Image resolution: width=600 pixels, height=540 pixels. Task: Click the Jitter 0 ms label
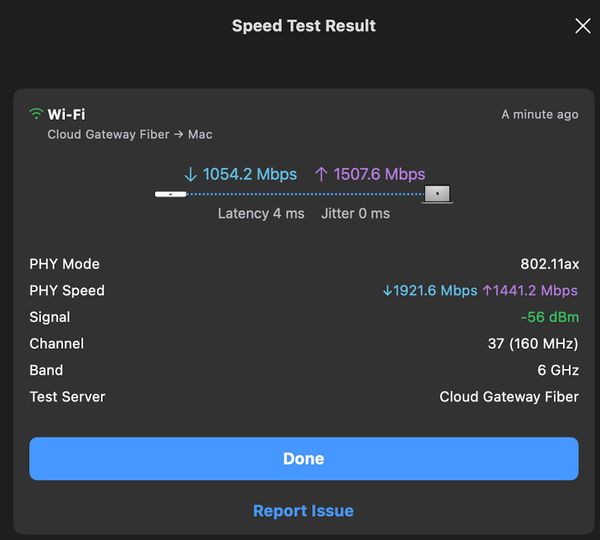355,214
